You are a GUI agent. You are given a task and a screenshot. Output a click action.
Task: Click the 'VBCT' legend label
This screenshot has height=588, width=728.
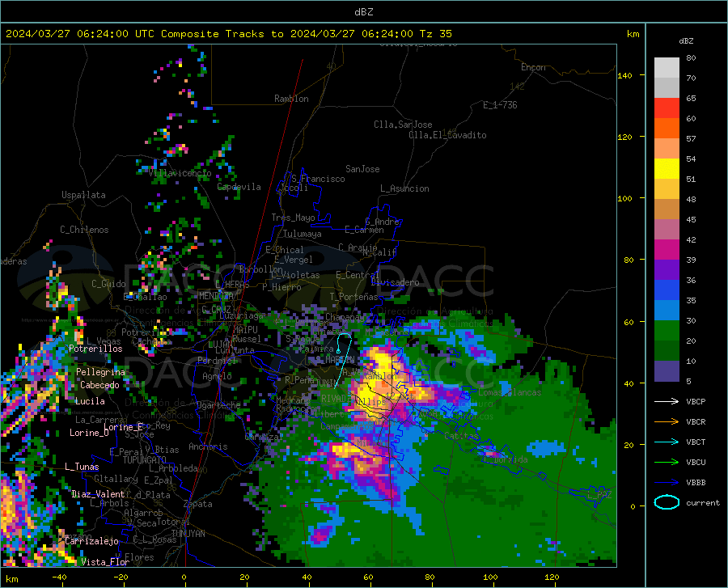tap(696, 442)
